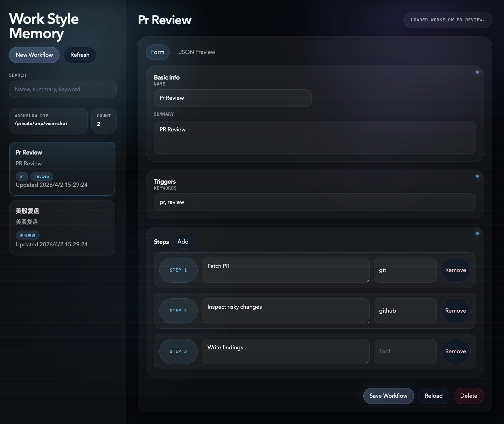504x424 pixels.
Task: Click the Triggers section heading
Action: pyautogui.click(x=165, y=182)
